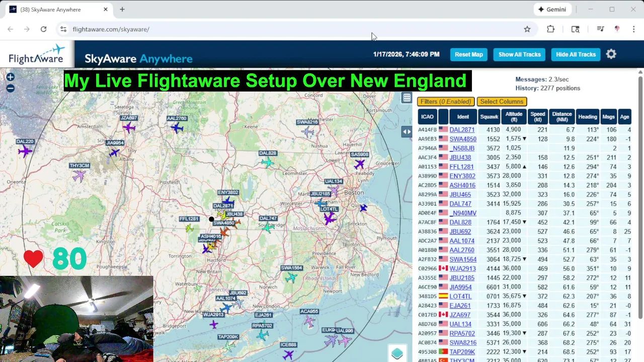Select the SWA1564 aircraft on map
The height and width of the screenshot is (362, 644).
[291, 277]
